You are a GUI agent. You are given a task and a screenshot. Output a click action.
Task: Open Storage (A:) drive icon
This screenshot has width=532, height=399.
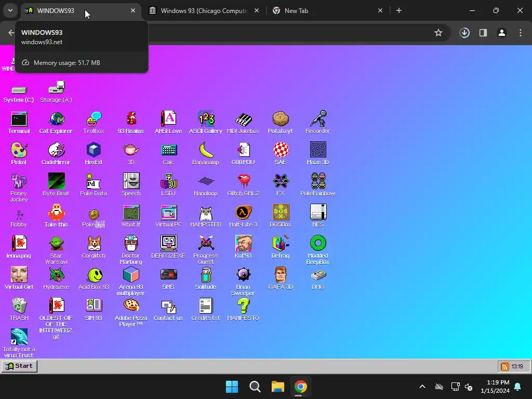pos(56,92)
